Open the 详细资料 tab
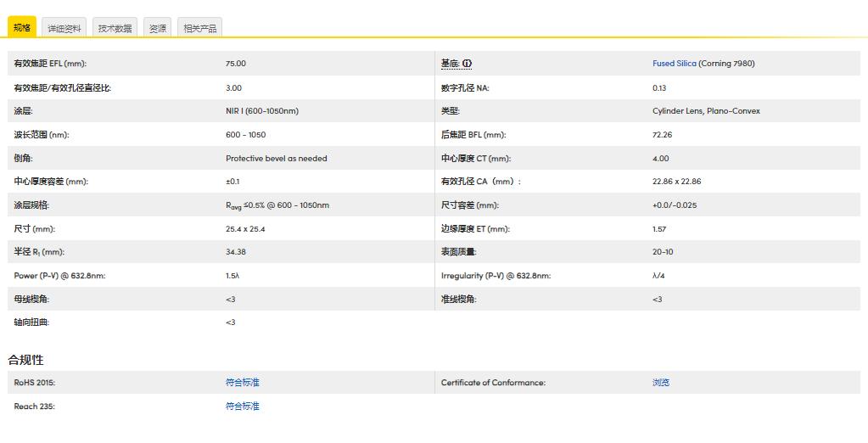 [x=64, y=28]
